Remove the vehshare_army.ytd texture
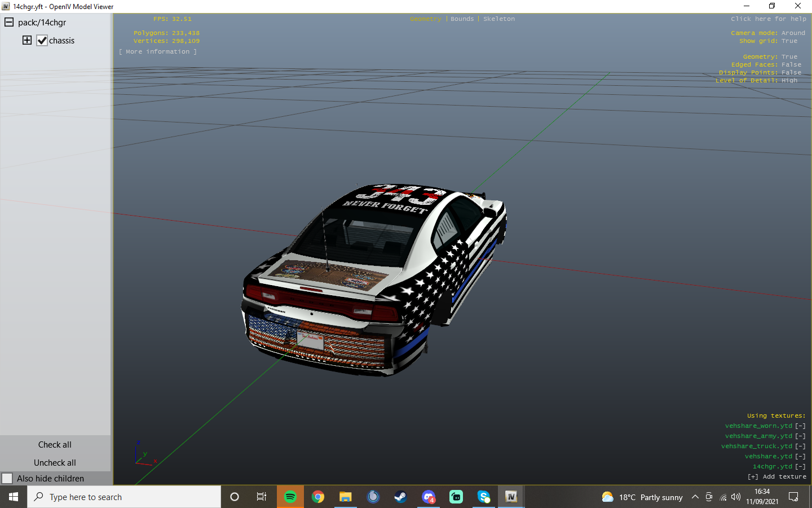The width and height of the screenshot is (812, 508). click(x=800, y=436)
